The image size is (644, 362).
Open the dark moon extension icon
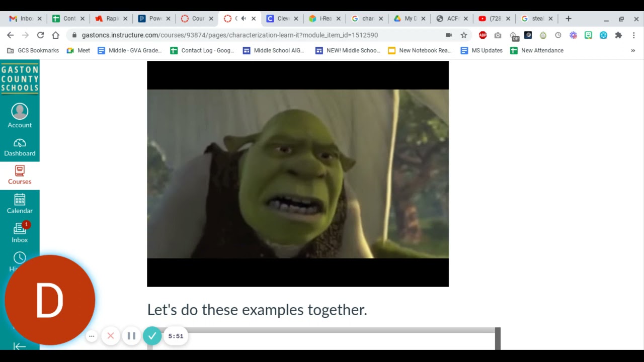[x=528, y=35]
